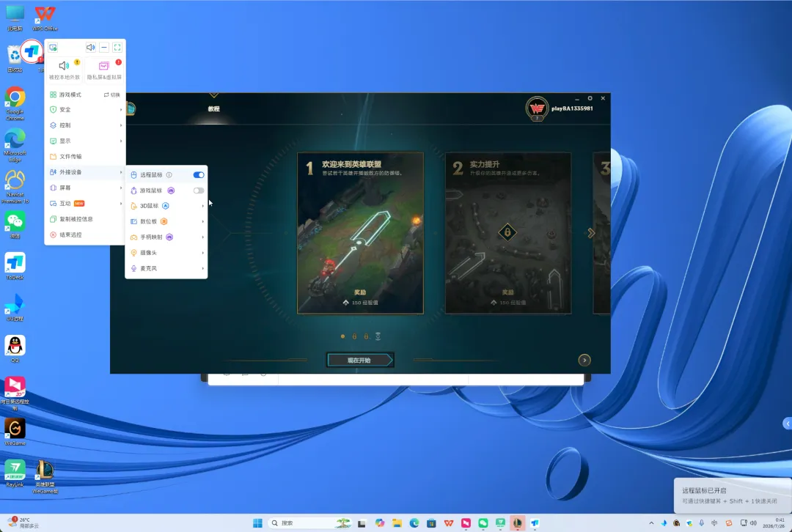The width and height of the screenshot is (792, 532).
Task: Expand the 摄像头 submenu arrow
Action: tap(202, 253)
